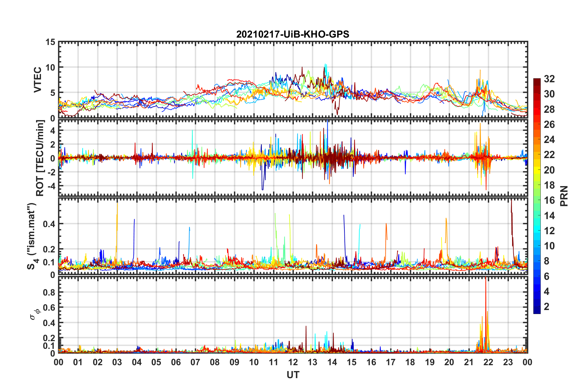Click x-axis tick label 12
Screen dimensions: 586x392
pos(293,362)
